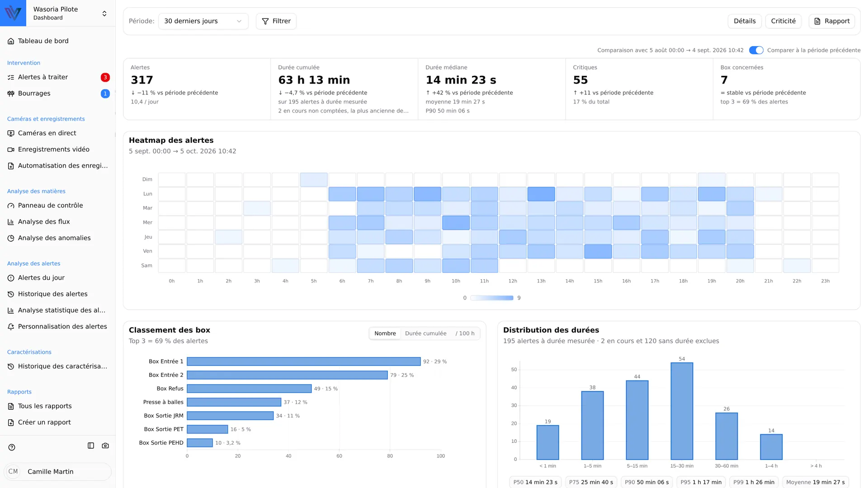The image size is (868, 488).
Task: Click the Analyse des anomalies pie icon
Action: 11,238
